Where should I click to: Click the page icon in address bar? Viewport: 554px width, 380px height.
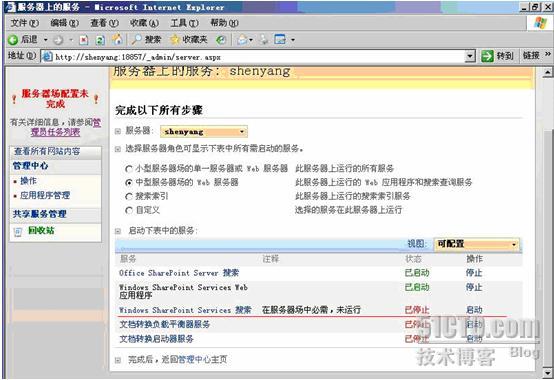pyautogui.click(x=47, y=57)
